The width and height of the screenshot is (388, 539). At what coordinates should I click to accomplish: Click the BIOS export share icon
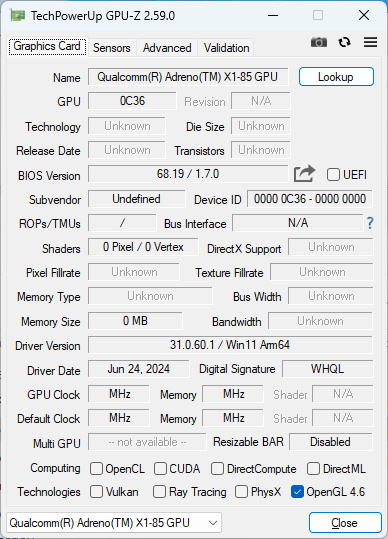pos(304,174)
